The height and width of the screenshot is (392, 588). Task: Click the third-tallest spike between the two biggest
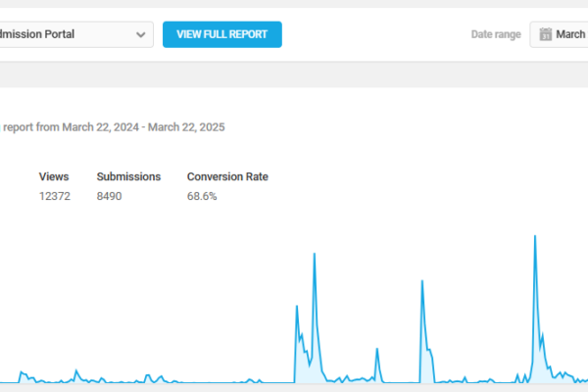421,283
